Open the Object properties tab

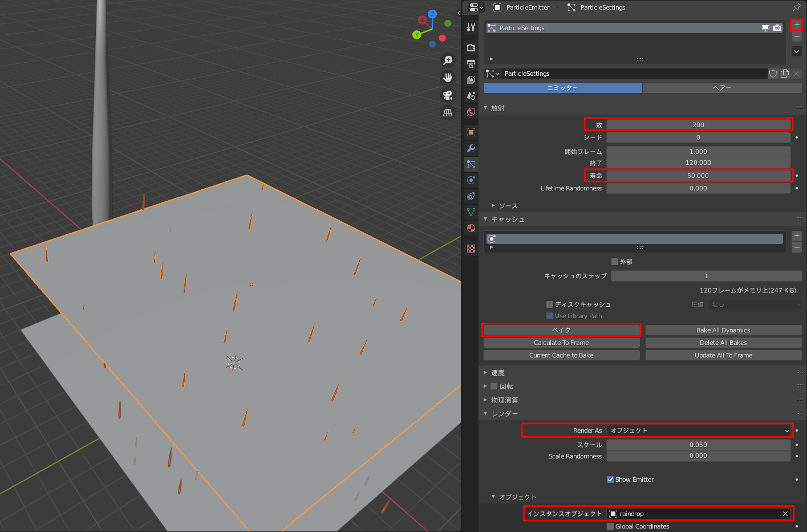[x=471, y=132]
